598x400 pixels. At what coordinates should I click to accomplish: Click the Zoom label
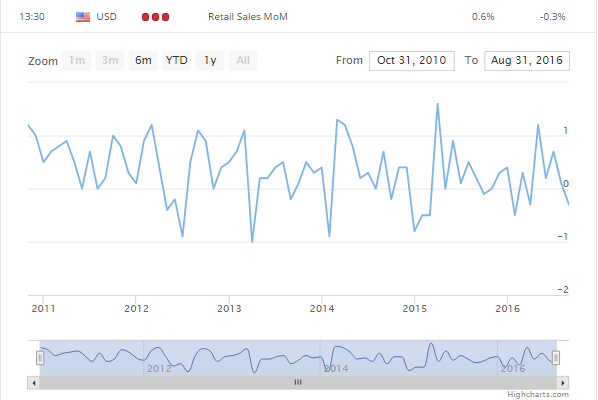point(43,61)
